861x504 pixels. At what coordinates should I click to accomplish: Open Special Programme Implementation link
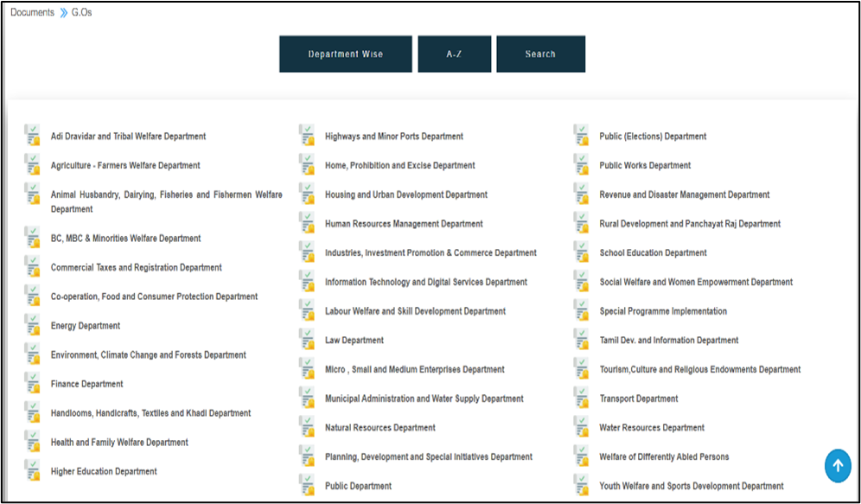pos(663,310)
